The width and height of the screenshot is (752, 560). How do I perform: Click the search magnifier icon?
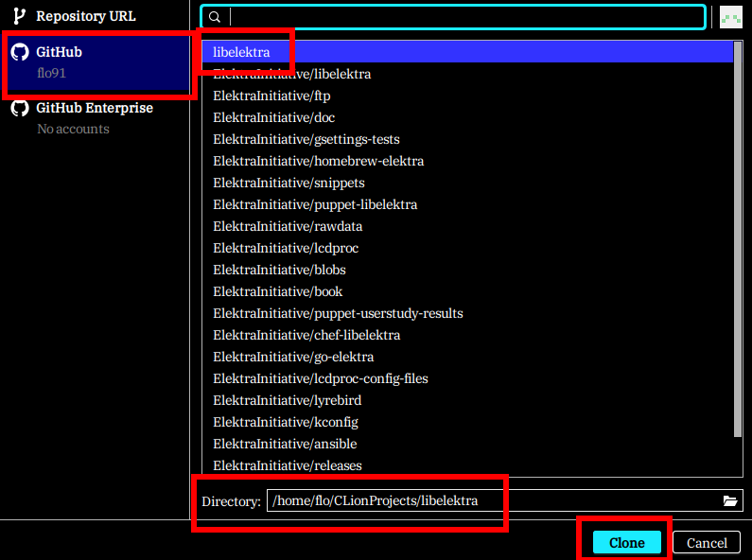(215, 17)
